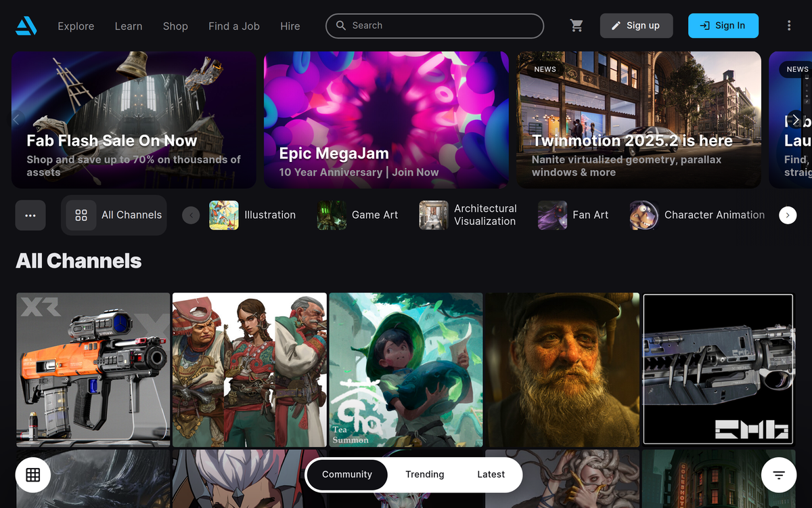Select the Character Animation channel label
This screenshot has height=508, width=812.
click(715, 215)
